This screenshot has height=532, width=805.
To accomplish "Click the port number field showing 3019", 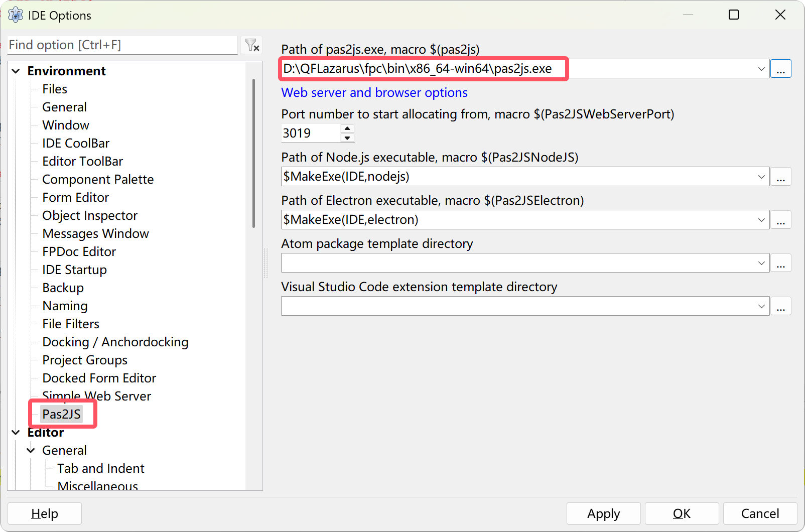I will tap(311, 134).
